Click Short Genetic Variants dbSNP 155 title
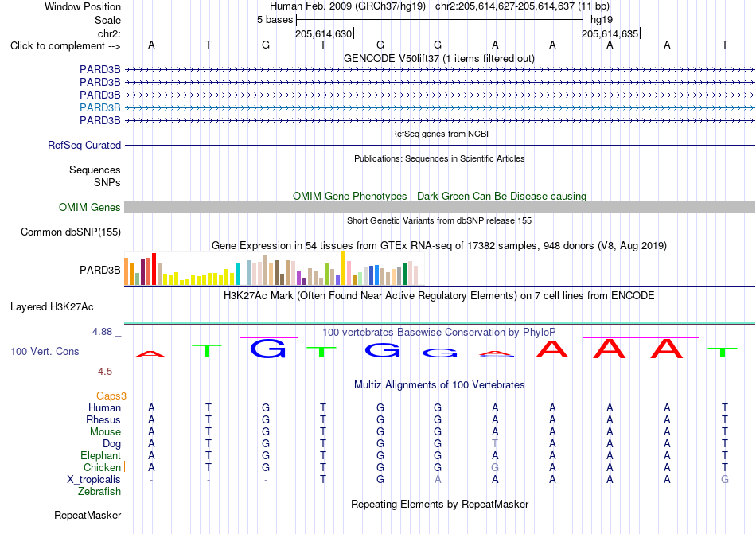The width and height of the screenshot is (756, 534). (x=439, y=220)
